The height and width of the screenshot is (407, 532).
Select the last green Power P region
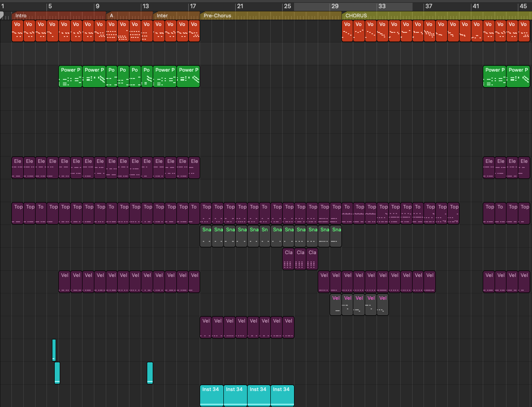tap(518, 76)
